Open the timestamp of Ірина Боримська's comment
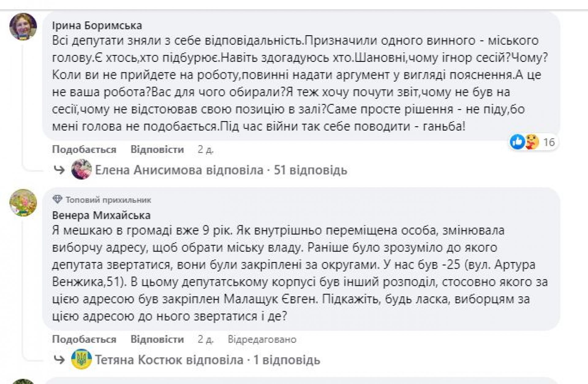The width and height of the screenshot is (588, 384). pyautogui.click(x=205, y=150)
